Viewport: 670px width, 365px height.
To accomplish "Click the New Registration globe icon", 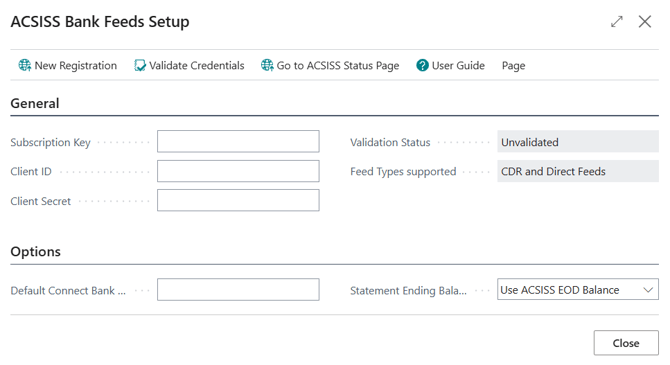I will coord(24,65).
